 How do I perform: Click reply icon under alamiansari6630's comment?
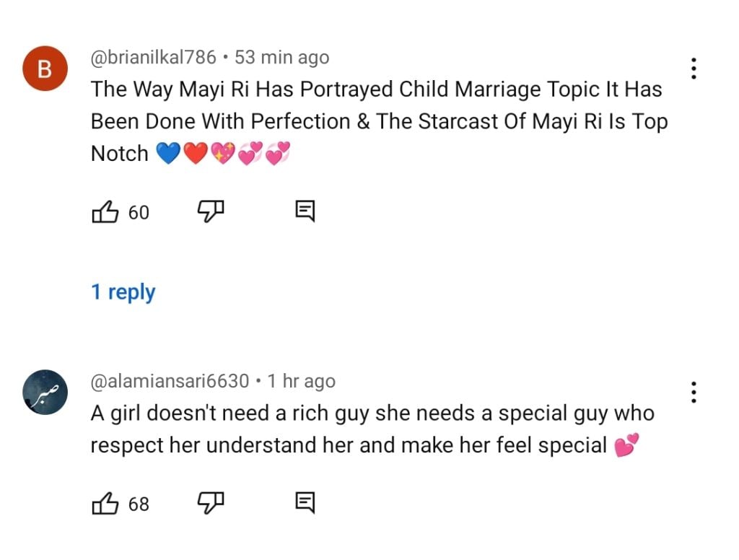pos(305,502)
